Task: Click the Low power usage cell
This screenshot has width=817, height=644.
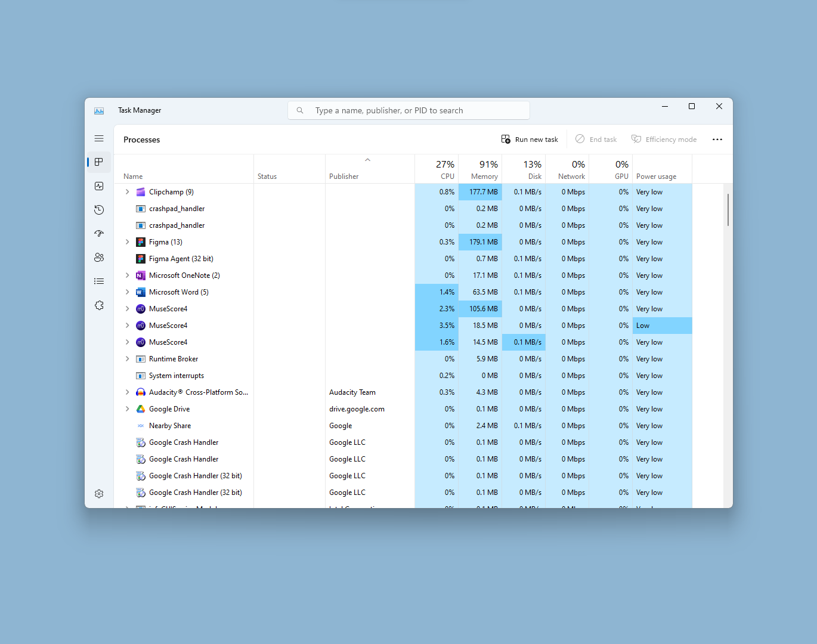Action: (x=662, y=326)
